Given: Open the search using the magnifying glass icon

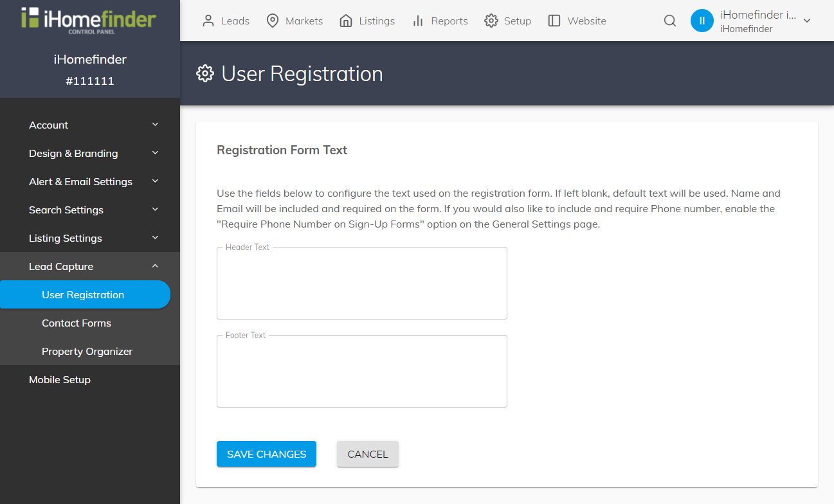Looking at the screenshot, I should pos(669,21).
